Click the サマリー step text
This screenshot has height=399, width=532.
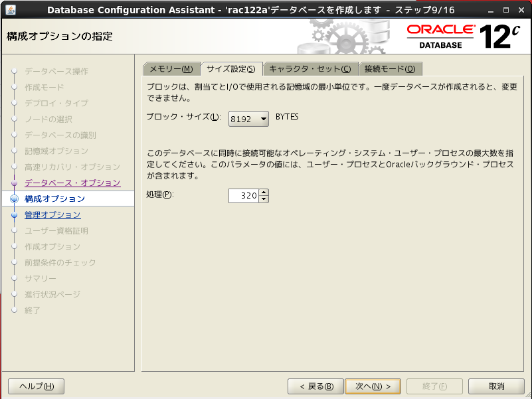[x=41, y=279]
